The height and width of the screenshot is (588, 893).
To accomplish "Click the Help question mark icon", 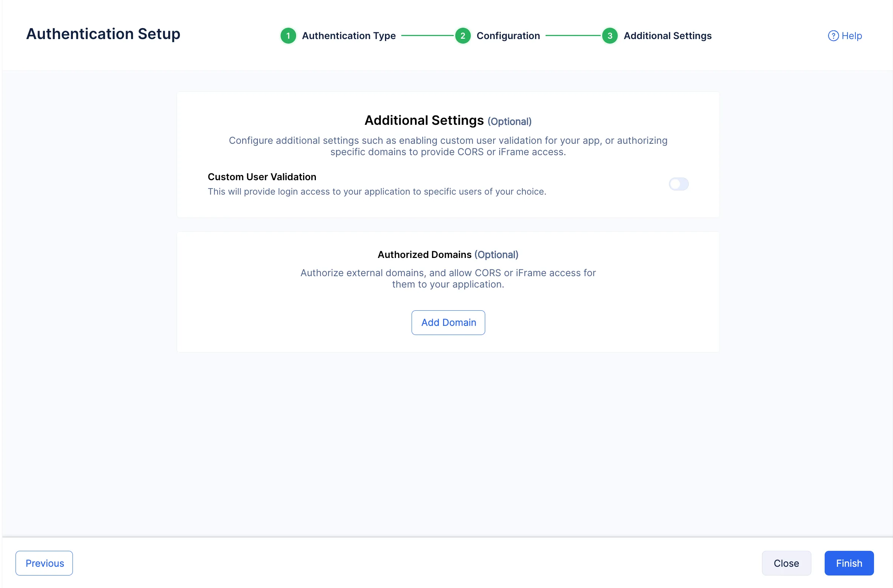I will click(x=833, y=35).
